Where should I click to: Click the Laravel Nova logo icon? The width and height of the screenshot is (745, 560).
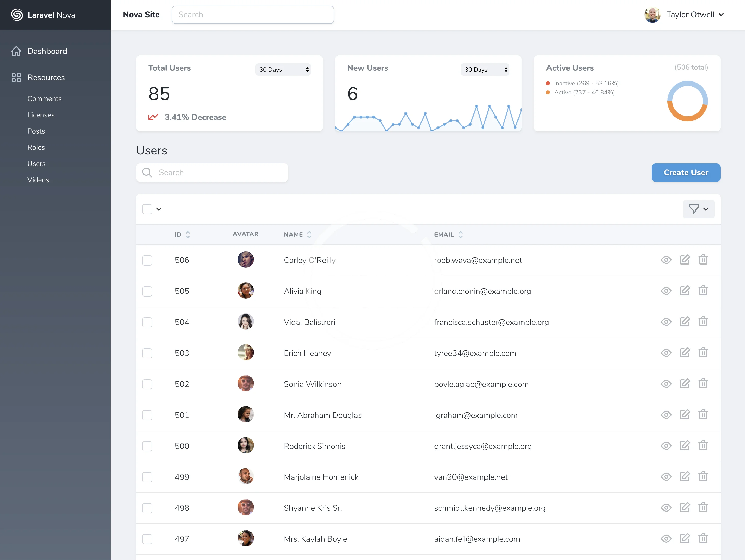(17, 15)
